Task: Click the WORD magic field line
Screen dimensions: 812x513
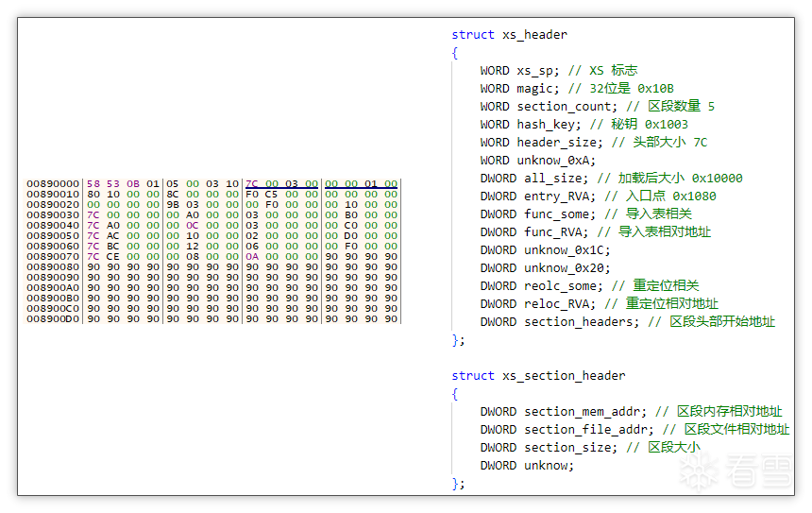Action: [x=577, y=89]
